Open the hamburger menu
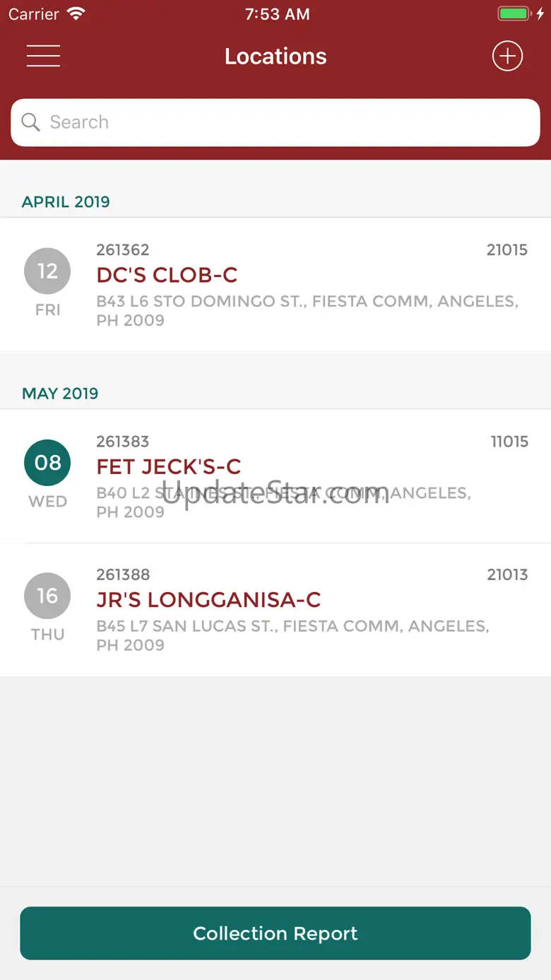The width and height of the screenshot is (551, 980). click(x=43, y=56)
